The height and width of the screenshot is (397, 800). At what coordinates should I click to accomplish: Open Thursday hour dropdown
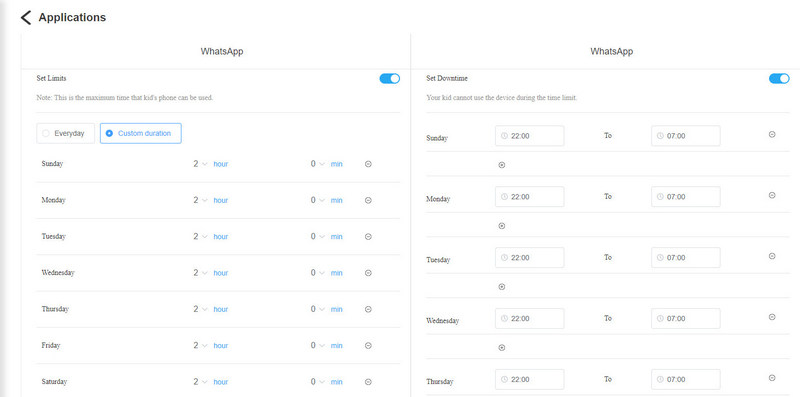200,309
